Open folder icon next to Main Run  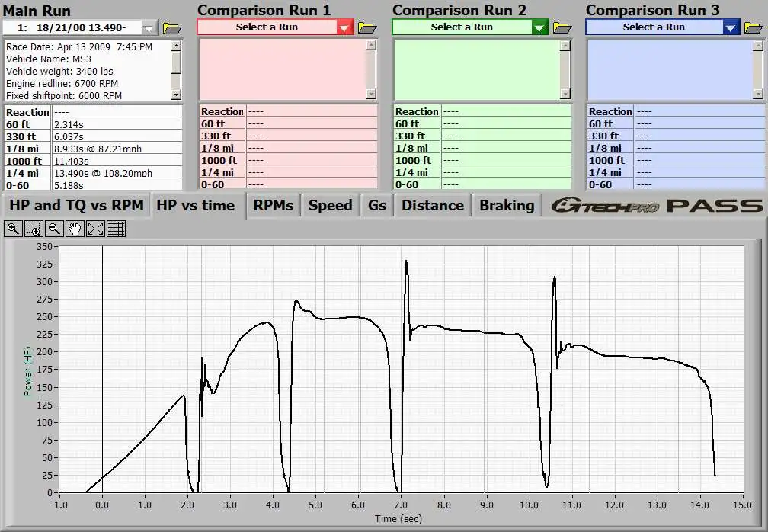[172, 28]
